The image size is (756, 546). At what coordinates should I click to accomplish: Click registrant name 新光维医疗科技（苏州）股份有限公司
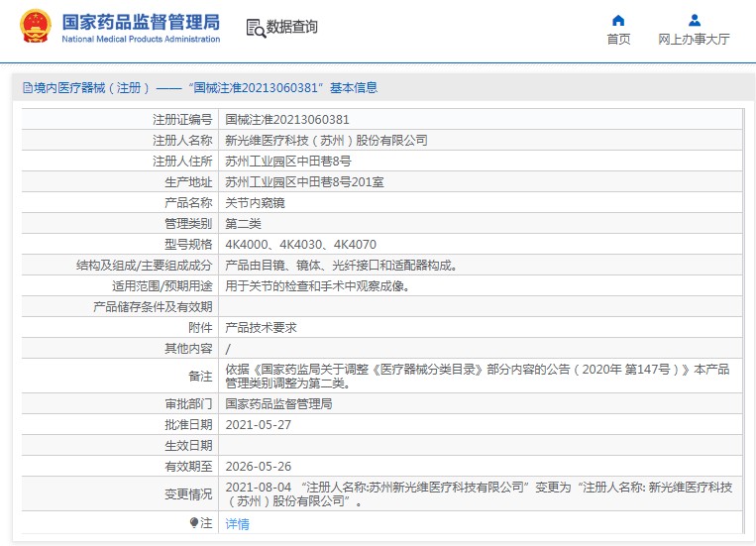[x=326, y=141]
